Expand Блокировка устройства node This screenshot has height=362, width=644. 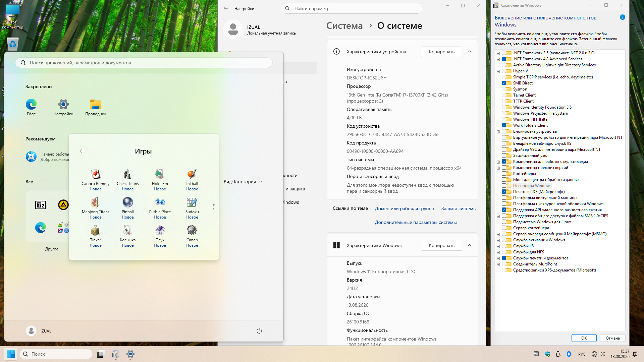[x=498, y=132]
